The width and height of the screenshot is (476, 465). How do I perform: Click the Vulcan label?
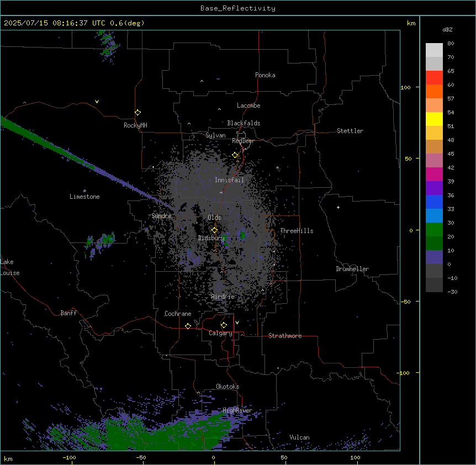[300, 437]
